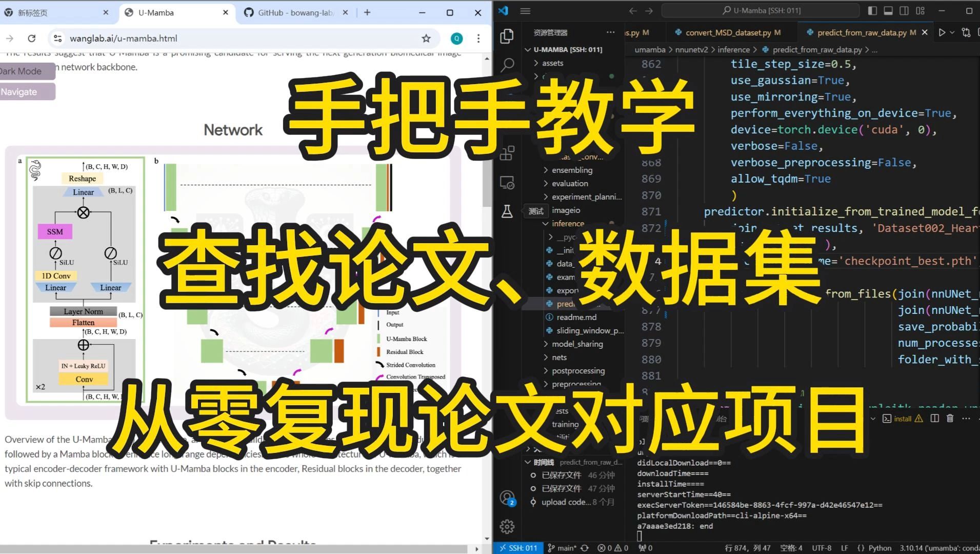Image resolution: width=980 pixels, height=554 pixels.
Task: Open the SSH: 011 remote indicator
Action: pyautogui.click(x=519, y=548)
